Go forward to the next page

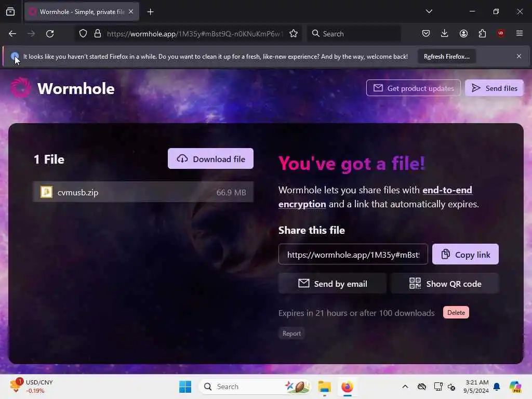[31, 34]
